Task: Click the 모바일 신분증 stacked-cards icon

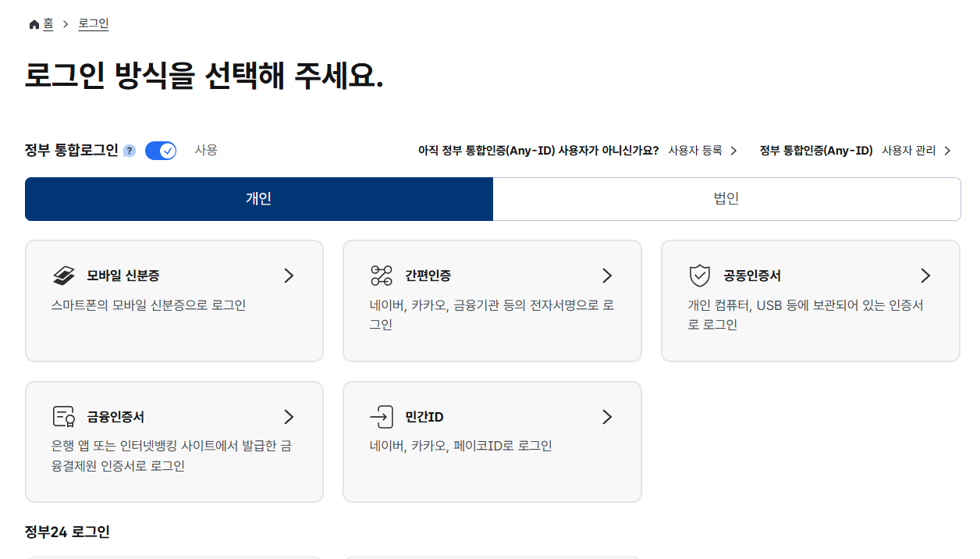Action: pyautogui.click(x=64, y=276)
